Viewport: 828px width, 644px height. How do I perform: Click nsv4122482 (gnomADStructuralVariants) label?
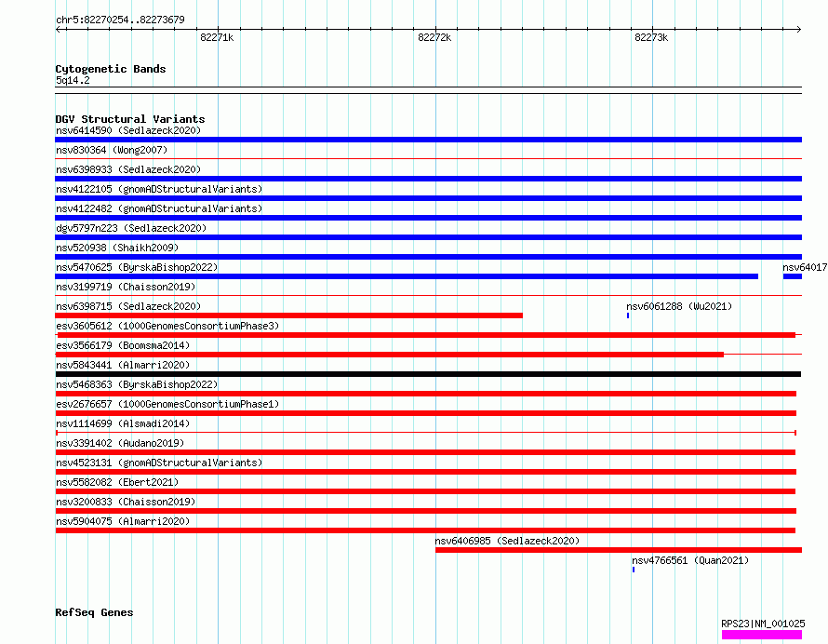coord(159,208)
